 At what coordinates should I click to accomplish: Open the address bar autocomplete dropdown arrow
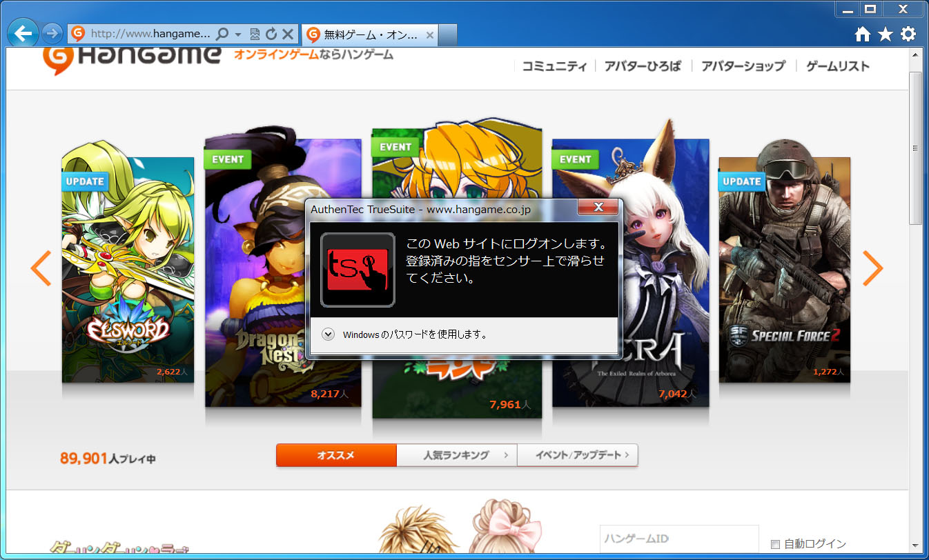point(238,33)
